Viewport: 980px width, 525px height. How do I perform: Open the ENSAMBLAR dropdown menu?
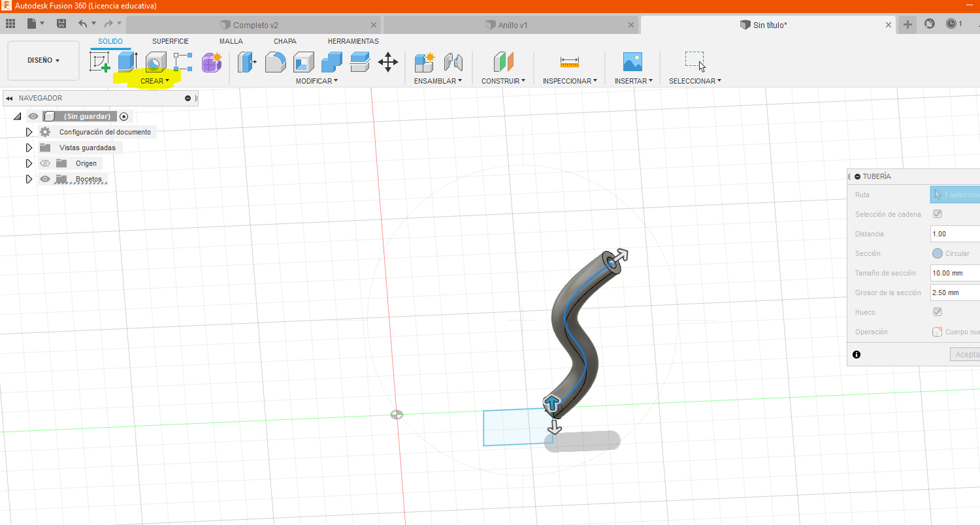coord(438,81)
